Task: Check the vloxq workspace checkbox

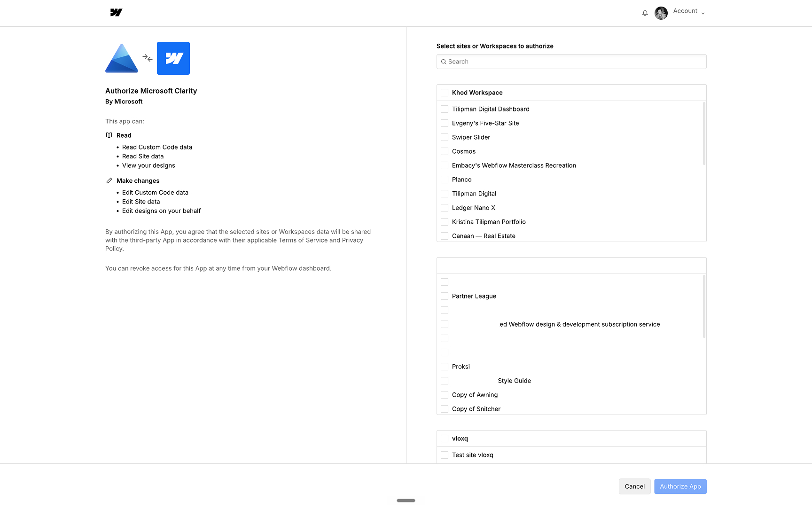Action: click(x=445, y=439)
